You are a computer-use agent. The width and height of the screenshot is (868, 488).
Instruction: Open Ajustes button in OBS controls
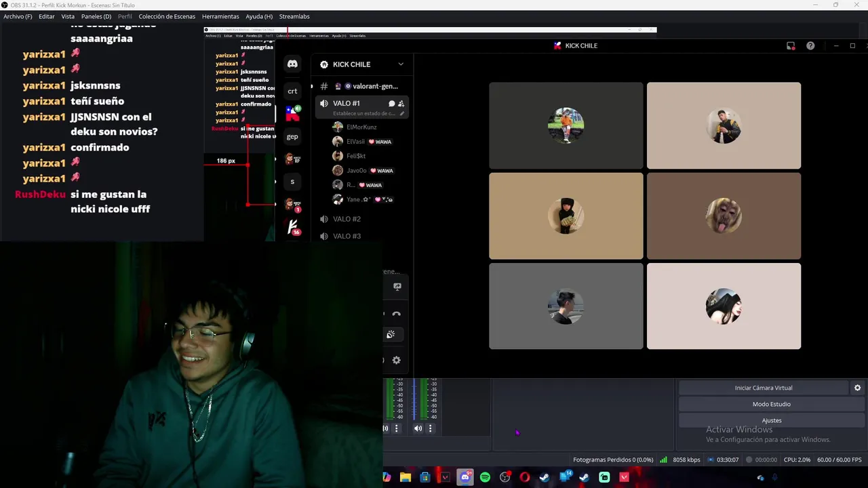772,420
